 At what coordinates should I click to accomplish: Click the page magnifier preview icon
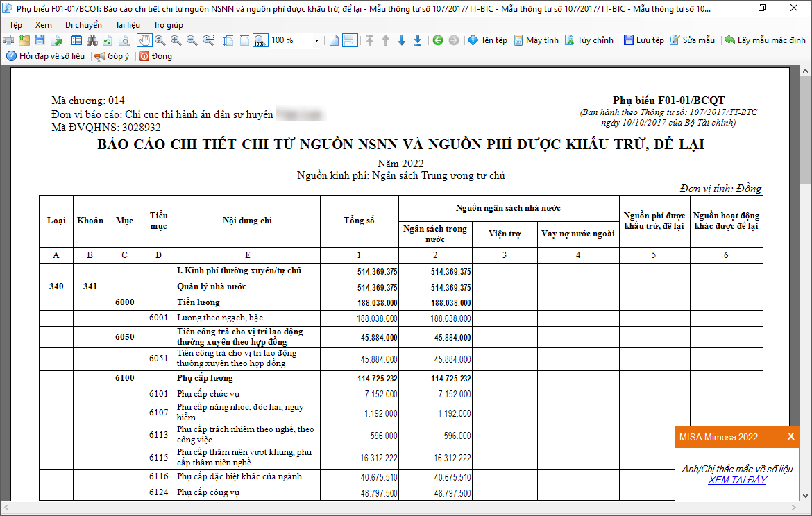[124, 40]
